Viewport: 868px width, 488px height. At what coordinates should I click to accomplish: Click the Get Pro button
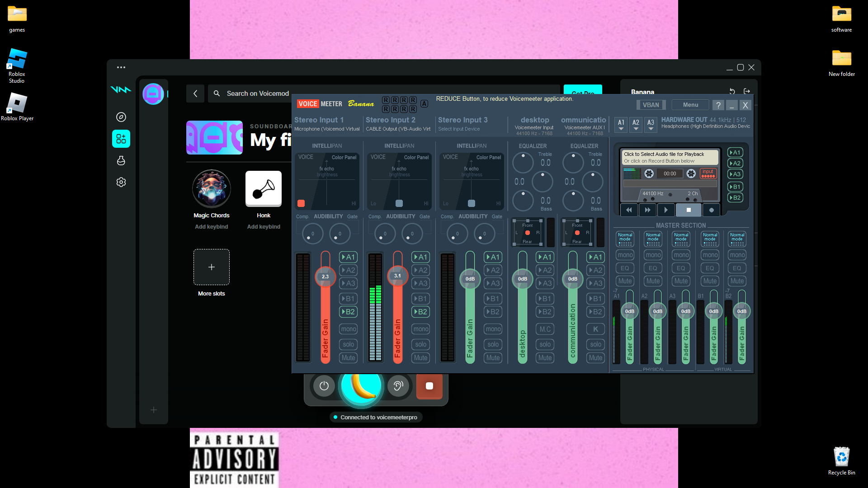[583, 90]
